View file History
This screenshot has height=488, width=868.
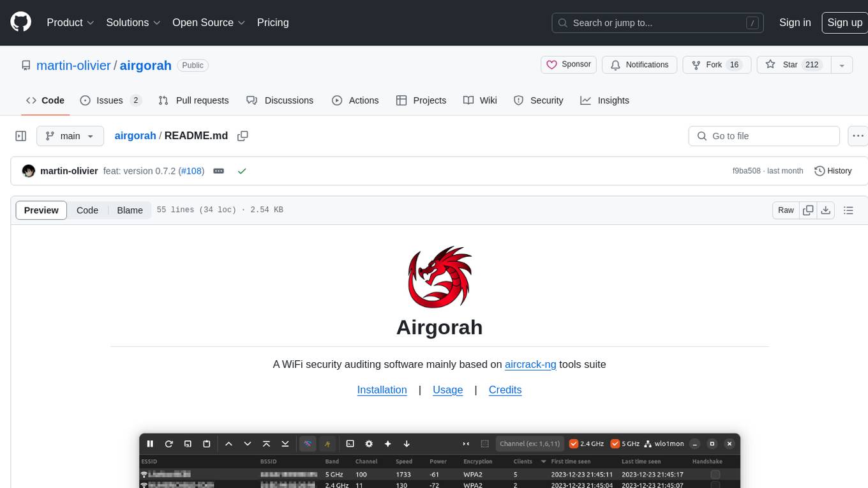(833, 171)
